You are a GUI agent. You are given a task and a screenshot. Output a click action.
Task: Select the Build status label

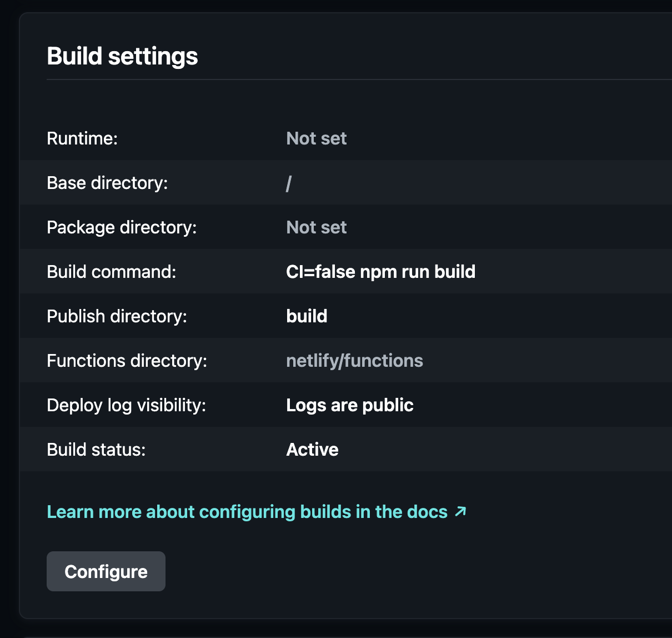coord(96,450)
